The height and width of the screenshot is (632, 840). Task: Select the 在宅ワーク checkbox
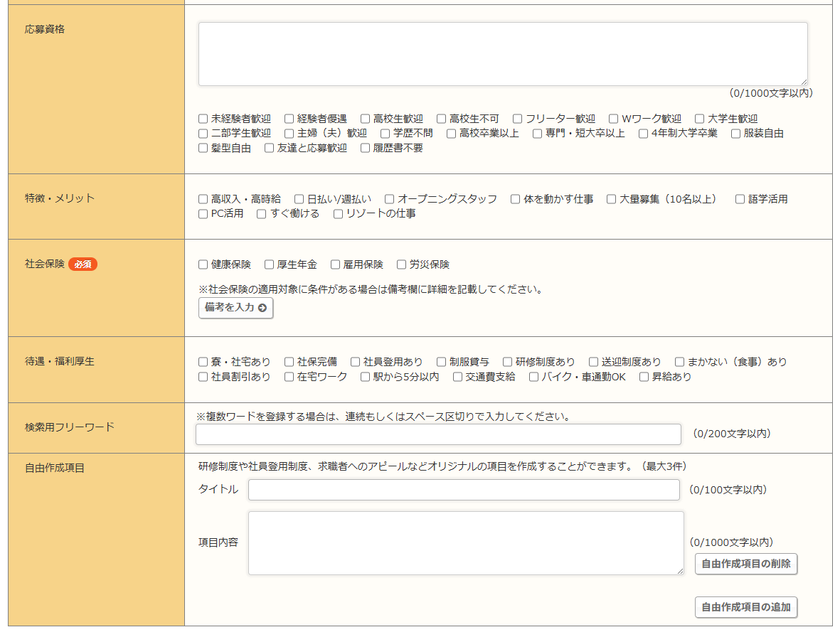point(289,377)
